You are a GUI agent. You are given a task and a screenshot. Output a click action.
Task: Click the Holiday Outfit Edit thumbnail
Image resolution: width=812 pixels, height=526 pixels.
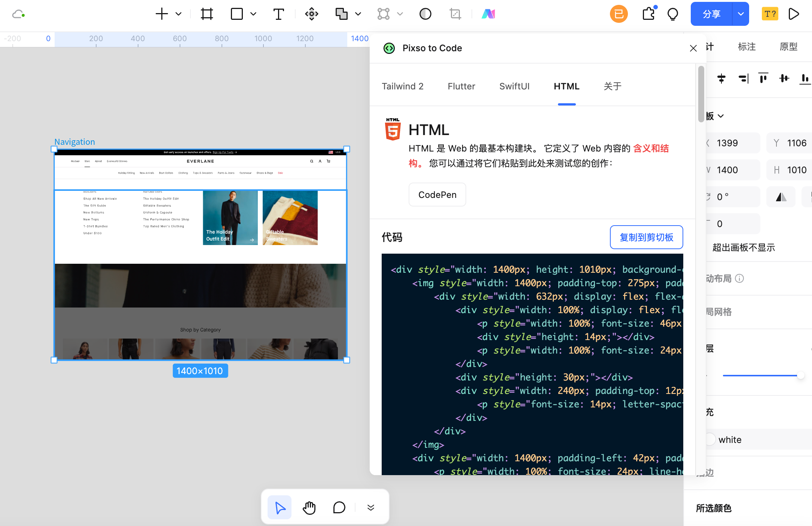pyautogui.click(x=230, y=218)
